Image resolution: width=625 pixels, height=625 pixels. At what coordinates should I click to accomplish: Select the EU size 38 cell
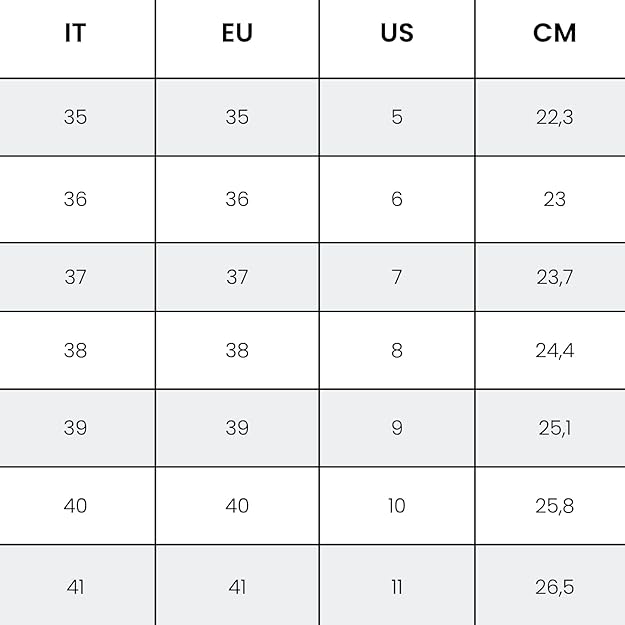click(237, 350)
